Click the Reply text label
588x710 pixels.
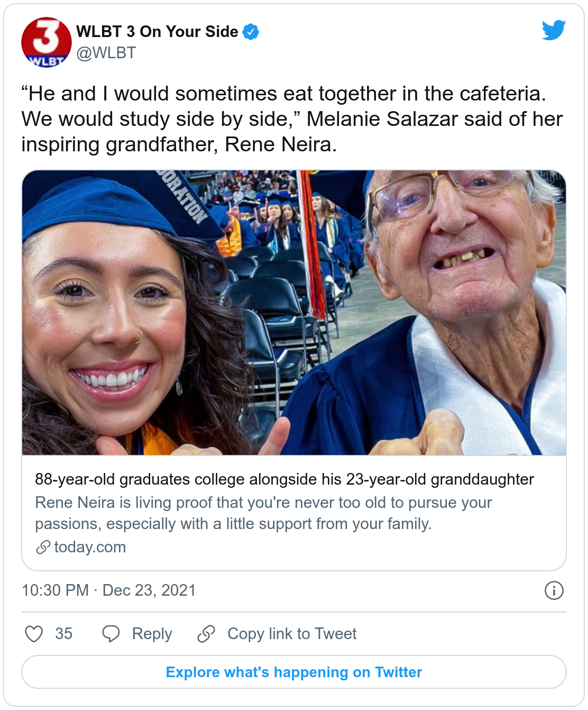pos(152,633)
